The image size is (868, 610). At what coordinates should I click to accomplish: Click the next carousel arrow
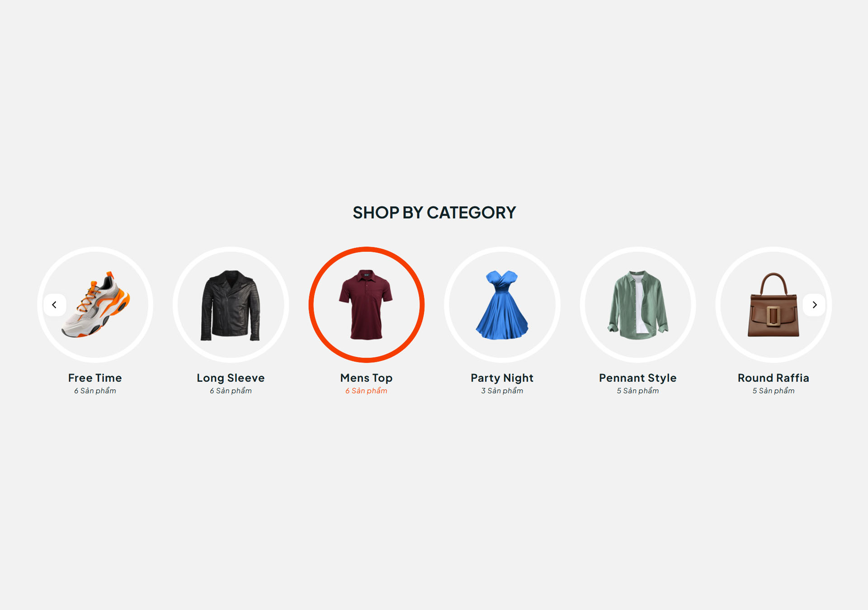(x=814, y=305)
